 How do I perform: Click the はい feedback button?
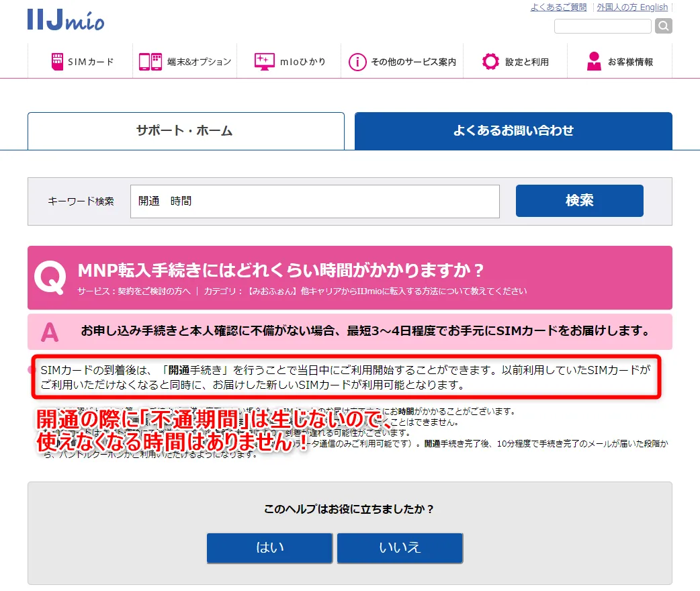(x=269, y=548)
